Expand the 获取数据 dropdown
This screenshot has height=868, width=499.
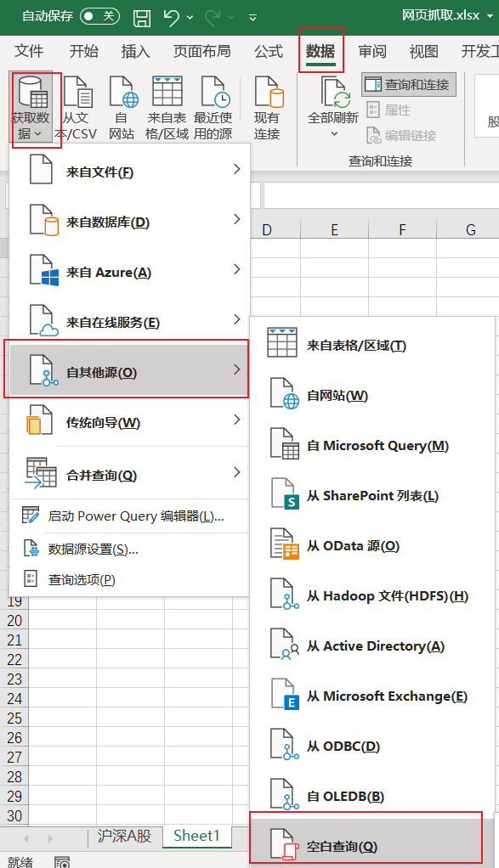coord(31,108)
